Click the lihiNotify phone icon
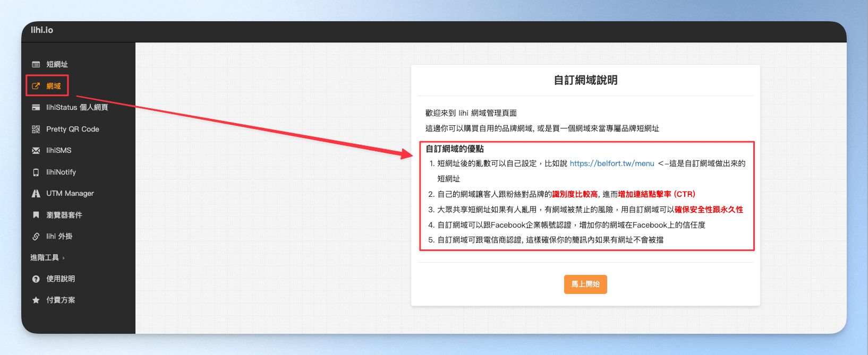The image size is (868, 355). [x=36, y=172]
